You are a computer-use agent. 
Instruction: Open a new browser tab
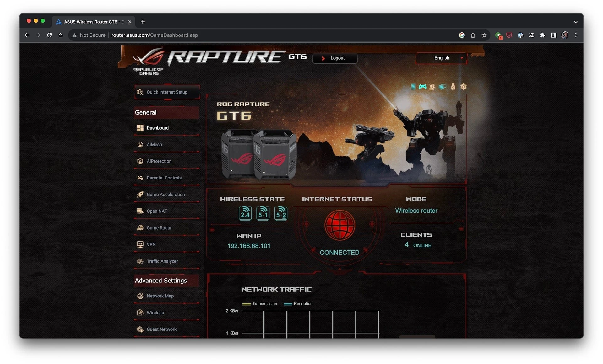pos(143,22)
